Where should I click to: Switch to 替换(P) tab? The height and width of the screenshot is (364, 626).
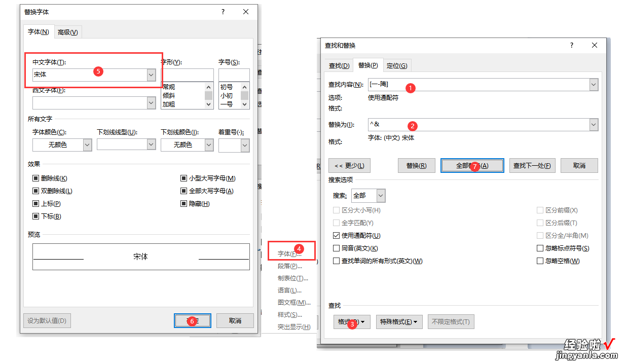point(368,65)
